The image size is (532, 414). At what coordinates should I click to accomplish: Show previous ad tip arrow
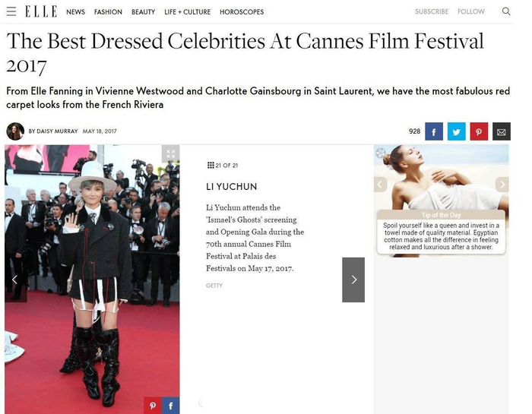[x=380, y=185]
